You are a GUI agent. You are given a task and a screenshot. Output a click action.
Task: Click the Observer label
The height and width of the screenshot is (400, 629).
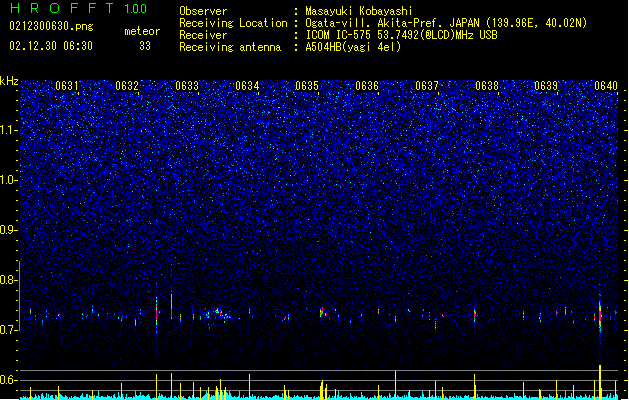(x=203, y=11)
